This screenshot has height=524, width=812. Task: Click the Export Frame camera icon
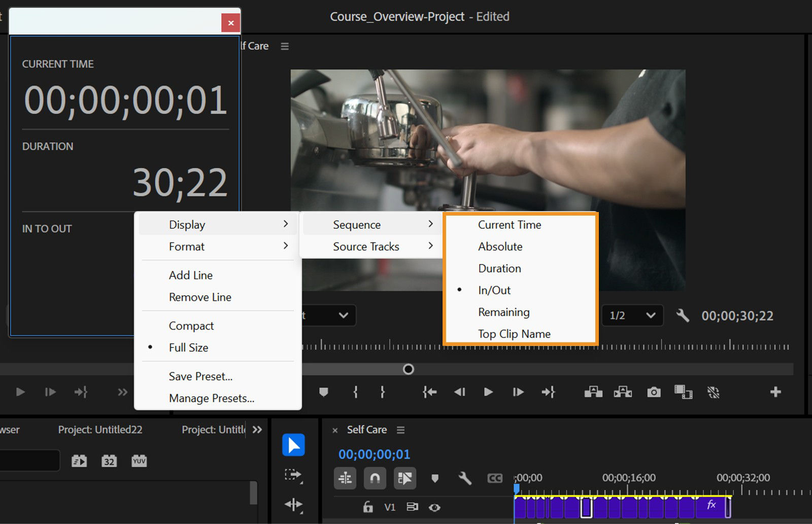coord(653,392)
